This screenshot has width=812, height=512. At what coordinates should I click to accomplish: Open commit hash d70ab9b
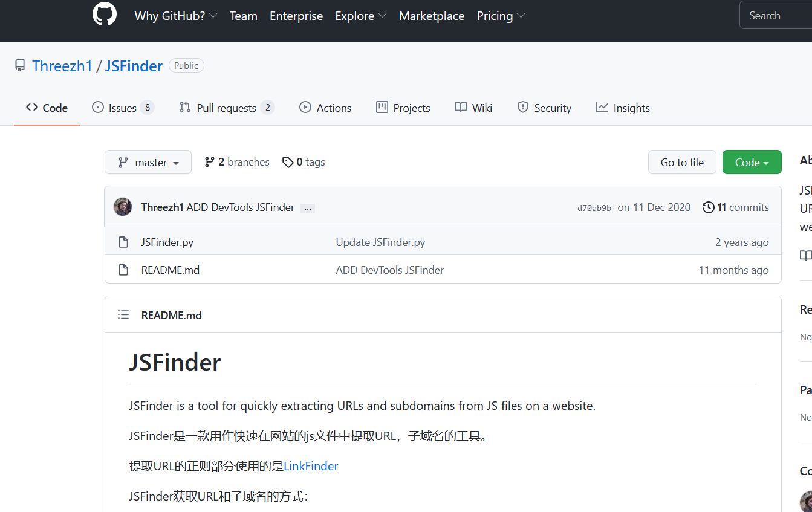(x=594, y=208)
